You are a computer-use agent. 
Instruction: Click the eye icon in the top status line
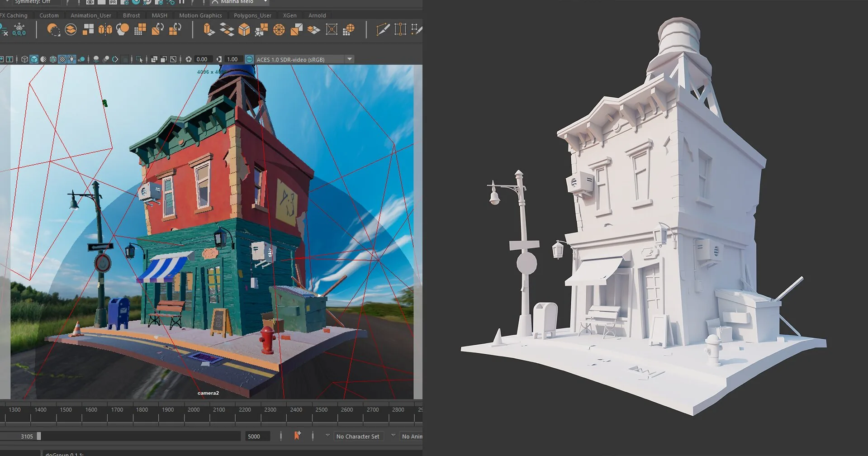point(90,2)
